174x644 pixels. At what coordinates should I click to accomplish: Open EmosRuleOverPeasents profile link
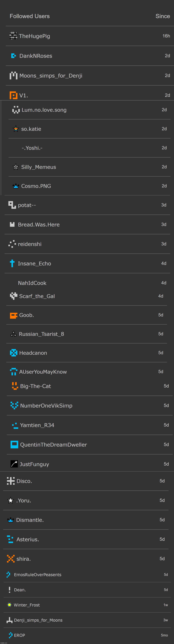(37, 575)
